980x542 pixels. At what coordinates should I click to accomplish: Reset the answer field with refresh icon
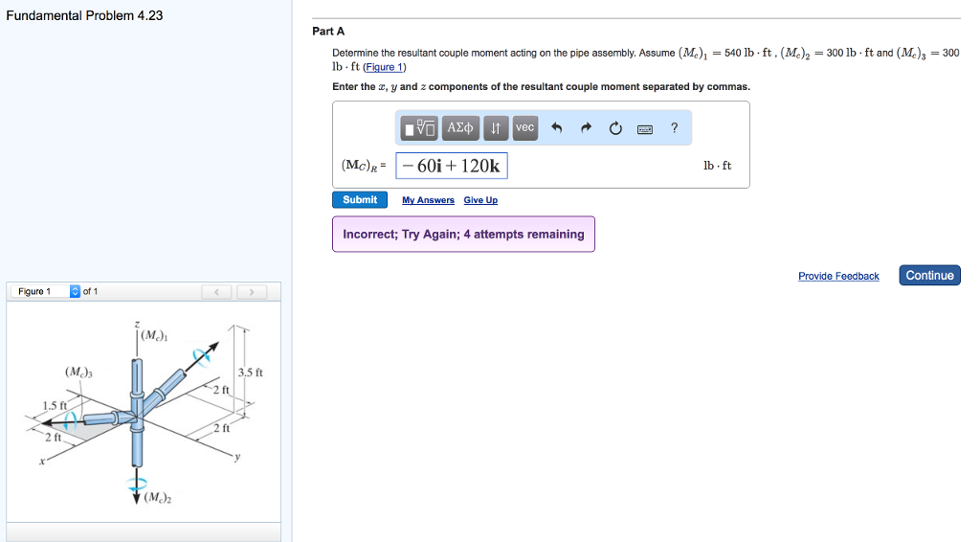[615, 128]
